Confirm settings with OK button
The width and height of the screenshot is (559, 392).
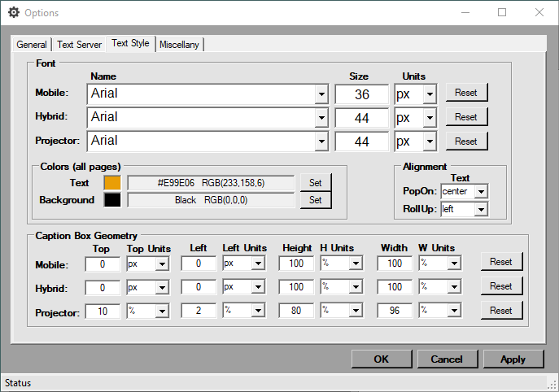tap(382, 359)
